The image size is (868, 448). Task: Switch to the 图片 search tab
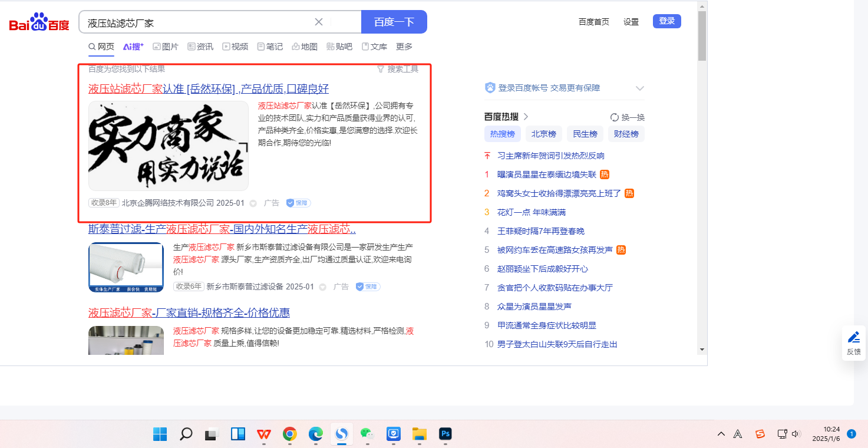tap(166, 47)
